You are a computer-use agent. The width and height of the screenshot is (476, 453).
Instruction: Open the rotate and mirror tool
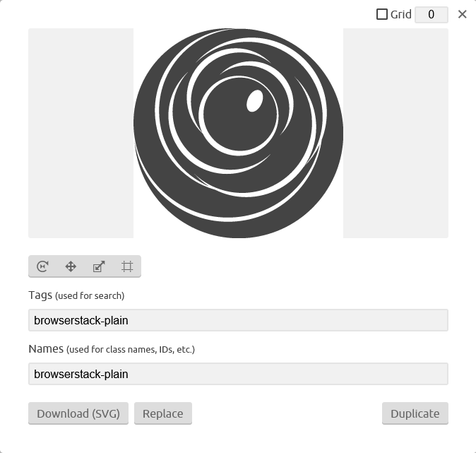tap(42, 266)
